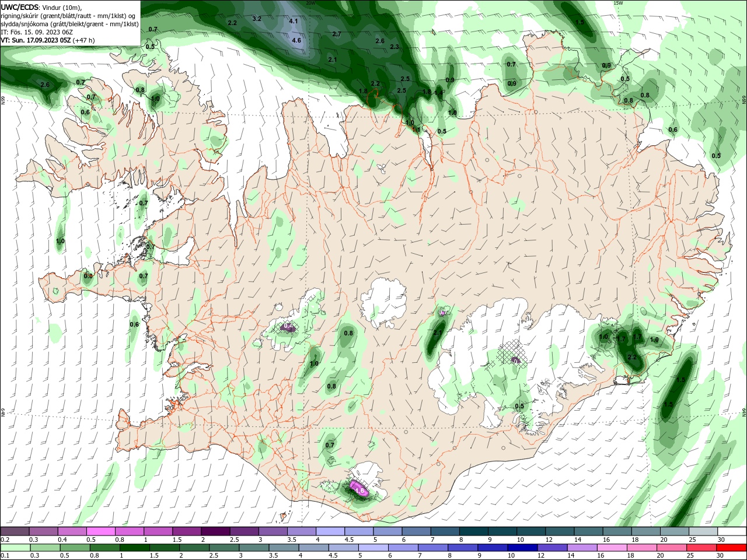Click the 2.7 precipitation value on the map
This screenshot has width=747, height=560.
pyautogui.click(x=337, y=34)
